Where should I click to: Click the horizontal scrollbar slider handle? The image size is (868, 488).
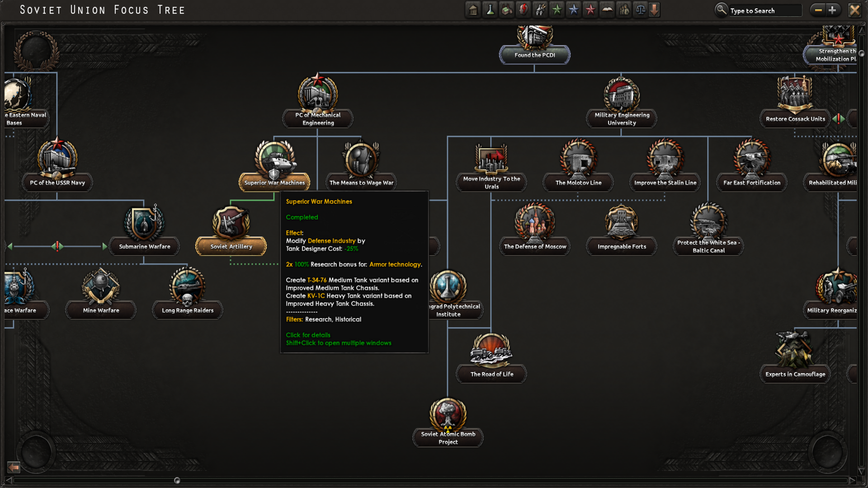(177, 480)
